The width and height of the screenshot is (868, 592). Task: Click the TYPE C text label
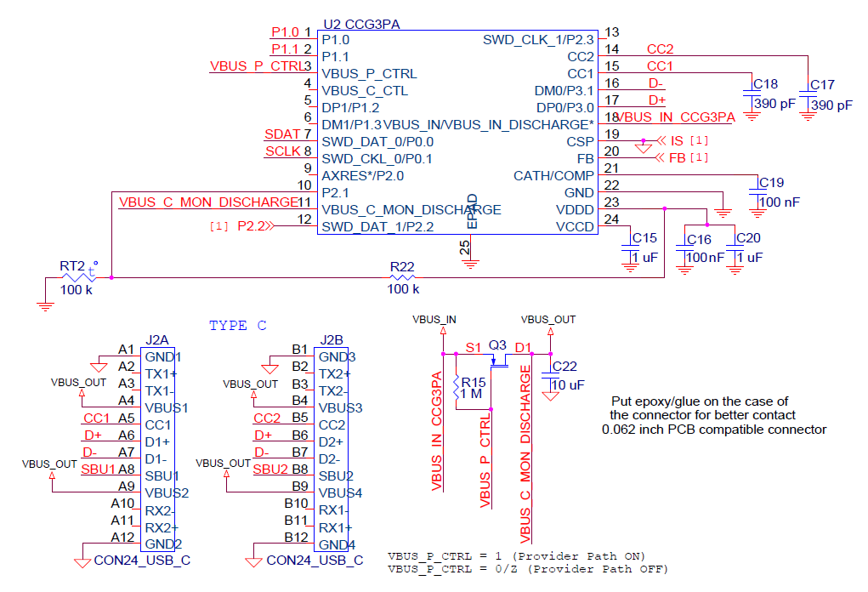[238, 326]
